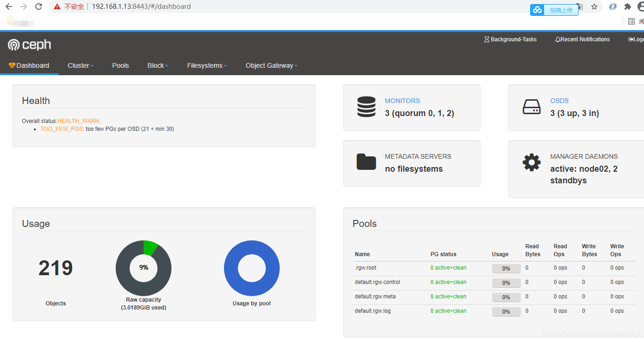Click the 'no filesystems' text
The width and height of the screenshot is (644, 342).
click(414, 169)
